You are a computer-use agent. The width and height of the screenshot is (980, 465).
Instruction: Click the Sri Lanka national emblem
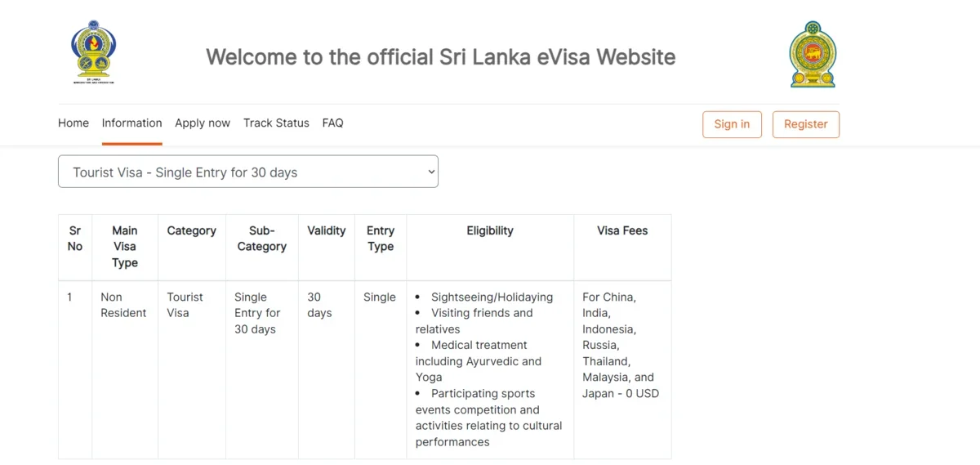(813, 55)
